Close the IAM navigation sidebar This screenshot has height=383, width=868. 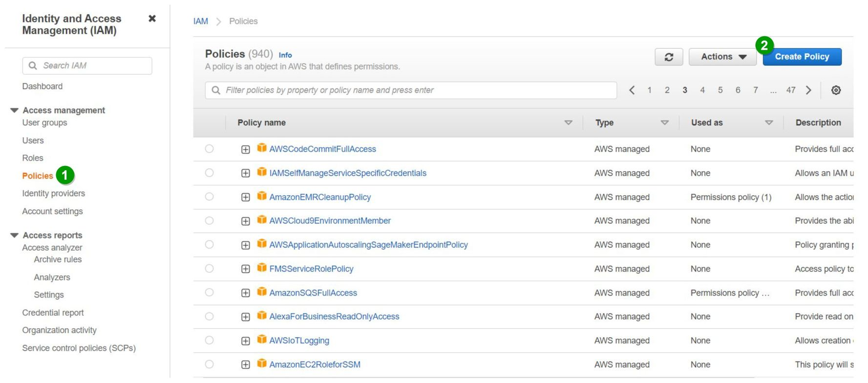point(152,19)
